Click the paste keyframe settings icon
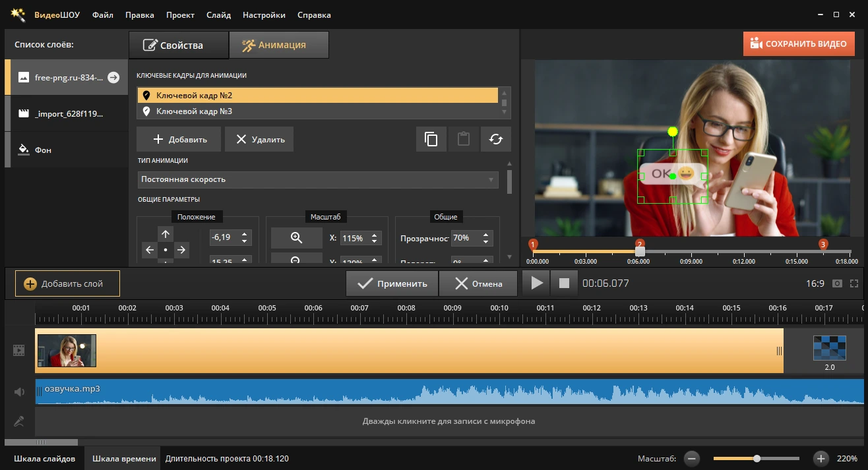868x470 pixels. click(x=464, y=139)
